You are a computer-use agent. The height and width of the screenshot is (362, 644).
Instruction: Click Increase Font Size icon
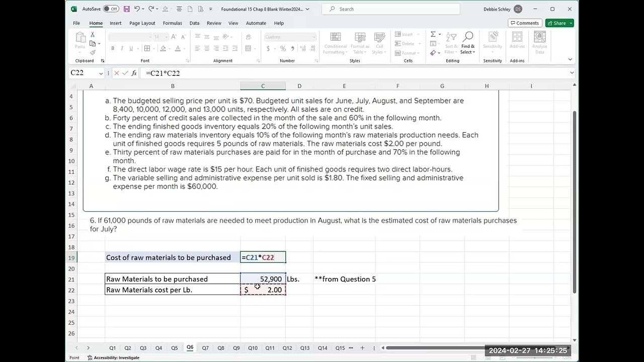174,37
